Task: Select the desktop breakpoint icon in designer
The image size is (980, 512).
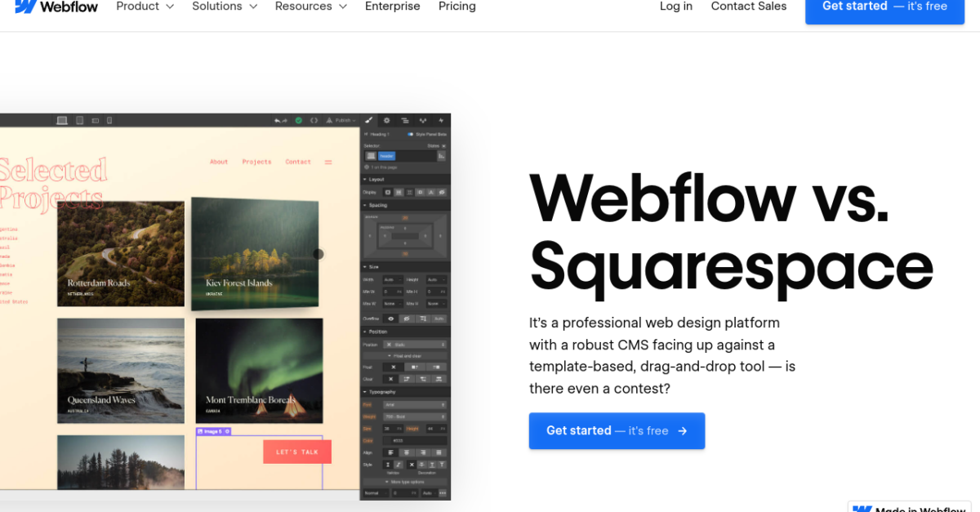Action: (x=62, y=120)
